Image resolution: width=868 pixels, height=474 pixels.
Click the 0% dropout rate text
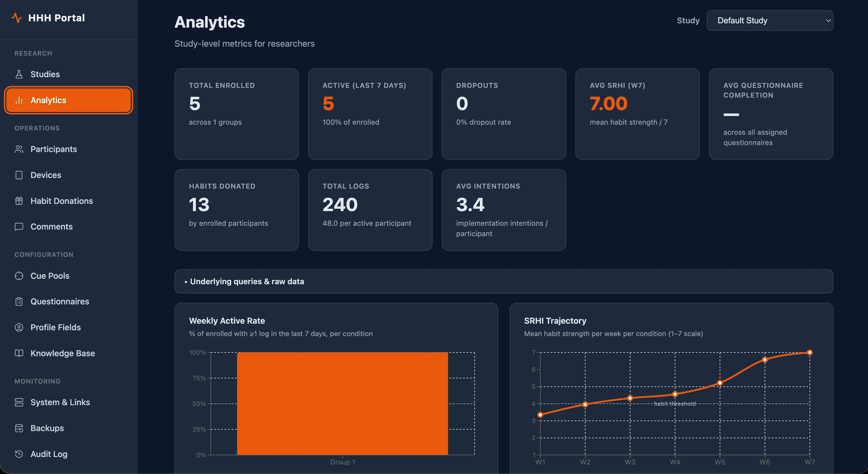click(x=484, y=122)
